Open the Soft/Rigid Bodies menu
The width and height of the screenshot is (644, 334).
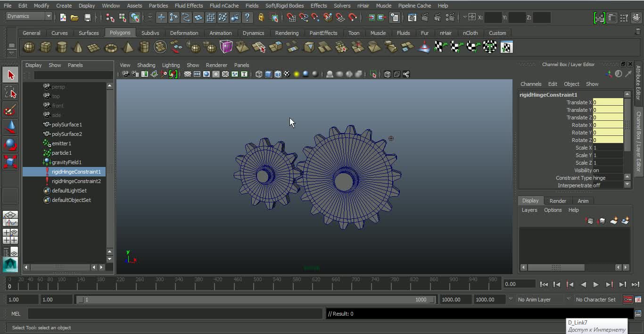[284, 6]
